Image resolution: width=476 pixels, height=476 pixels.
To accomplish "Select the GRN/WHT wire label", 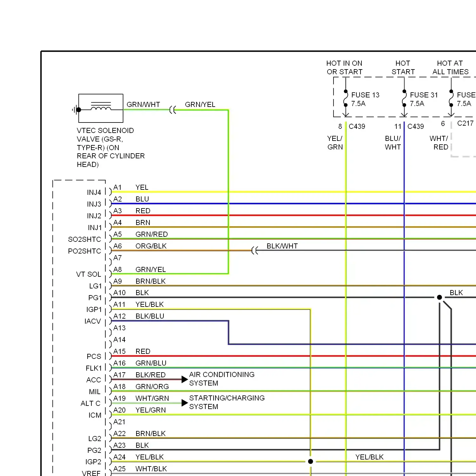I will point(143,104).
